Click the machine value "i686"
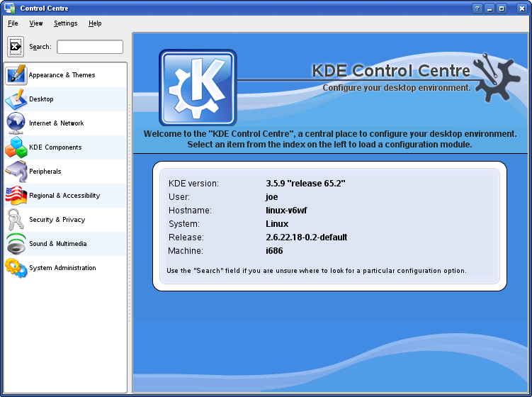 274,251
